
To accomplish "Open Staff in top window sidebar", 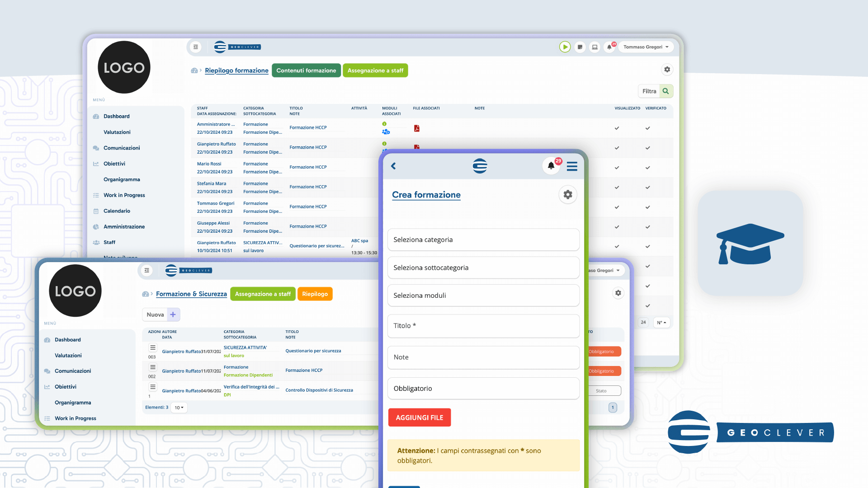I will (x=109, y=243).
